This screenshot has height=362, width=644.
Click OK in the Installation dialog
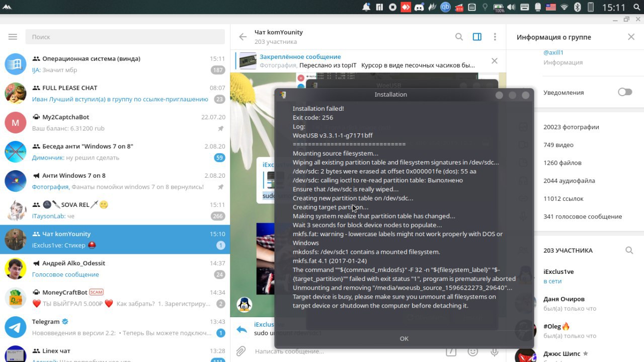coord(404,338)
